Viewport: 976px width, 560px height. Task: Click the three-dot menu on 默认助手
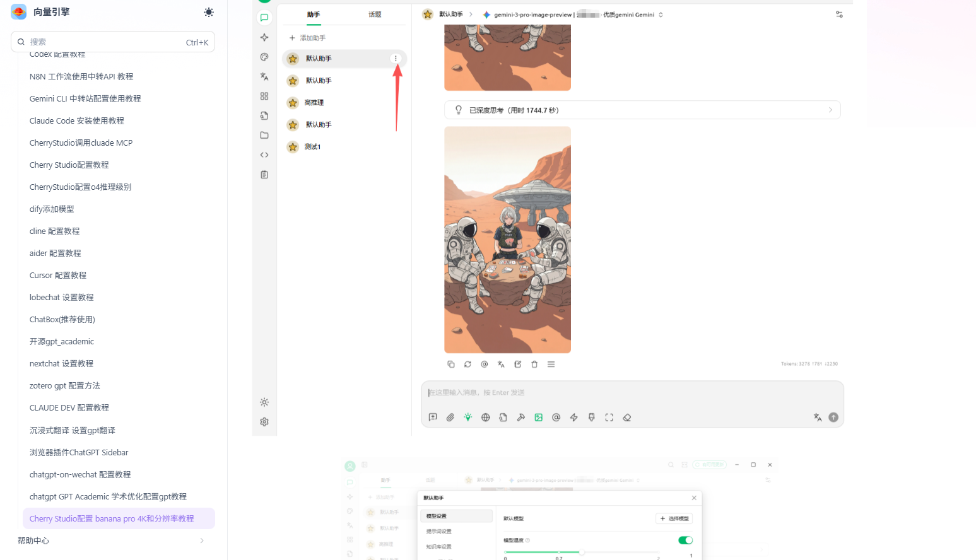(396, 59)
